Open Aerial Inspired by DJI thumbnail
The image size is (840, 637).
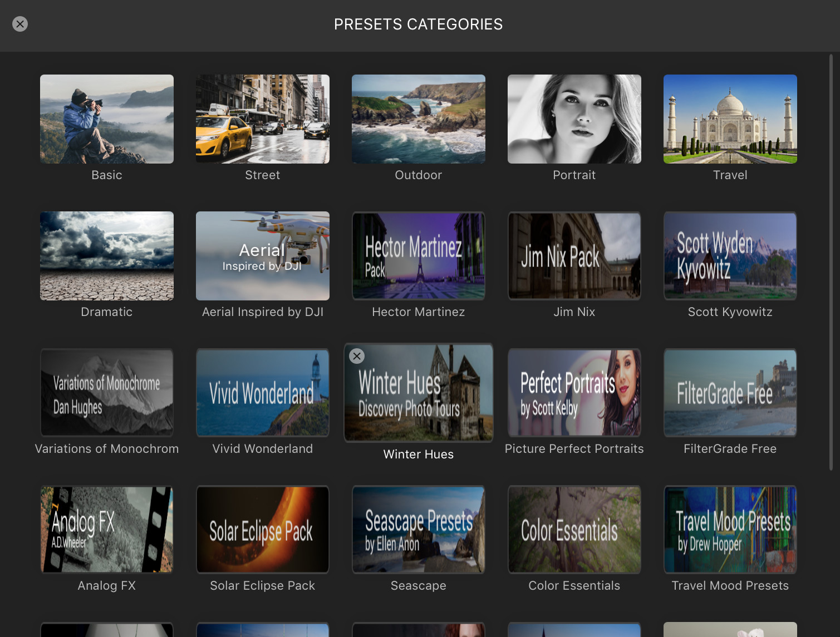pos(263,256)
